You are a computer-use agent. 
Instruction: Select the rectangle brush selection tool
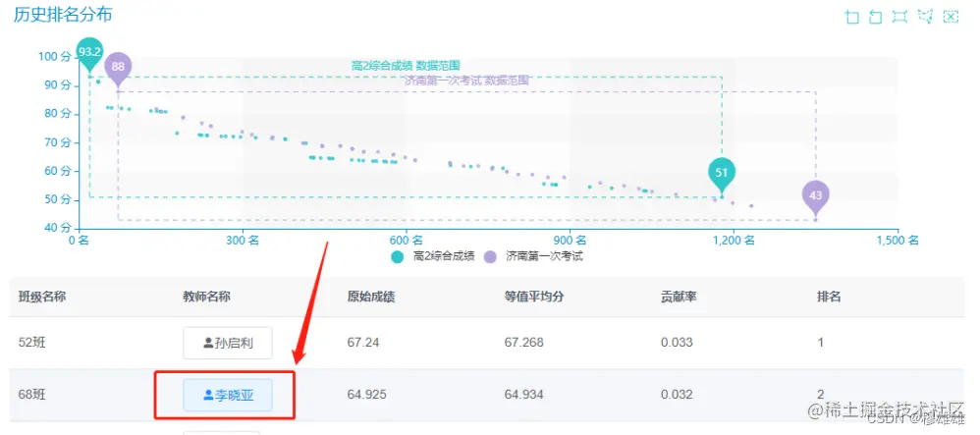click(x=900, y=17)
